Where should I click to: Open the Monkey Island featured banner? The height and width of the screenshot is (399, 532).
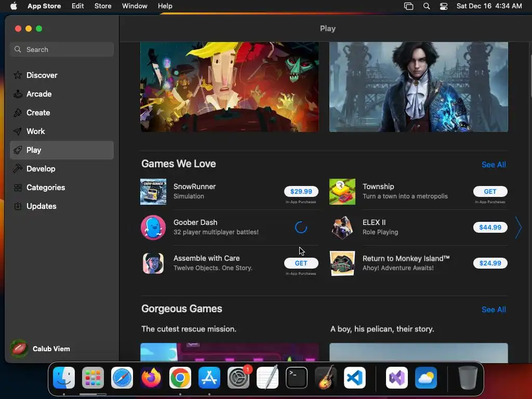pyautogui.click(x=229, y=87)
